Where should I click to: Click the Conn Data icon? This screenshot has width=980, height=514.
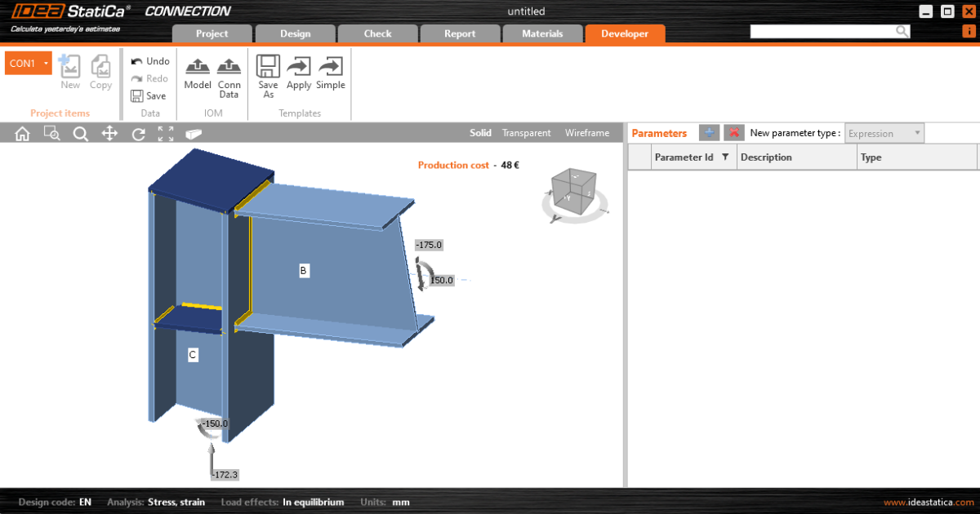click(229, 73)
